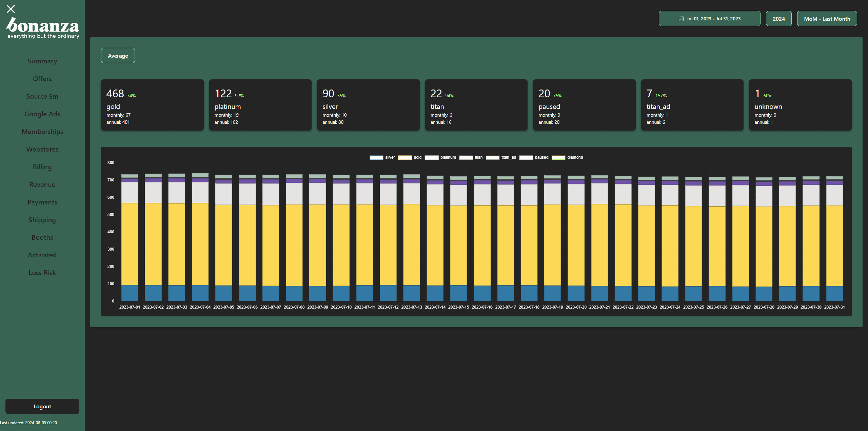Close the sidebar with the X icon

point(11,9)
